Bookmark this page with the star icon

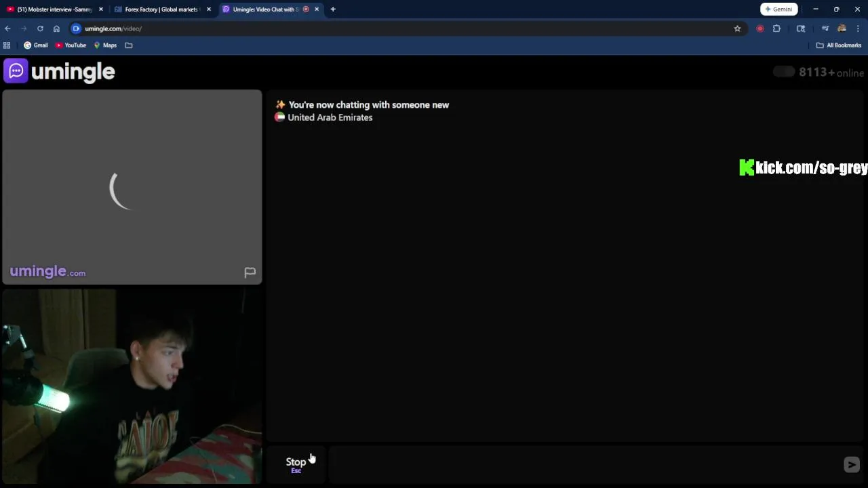pos(737,28)
